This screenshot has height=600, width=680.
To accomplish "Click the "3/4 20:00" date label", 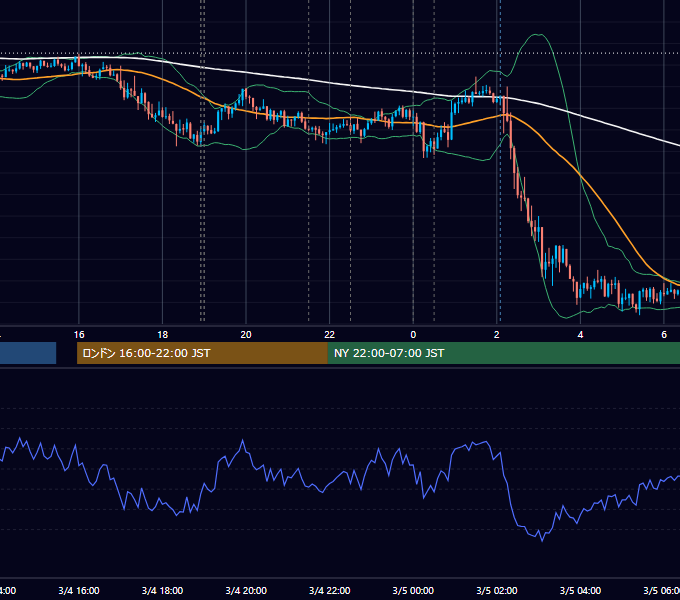I will [x=246, y=590].
